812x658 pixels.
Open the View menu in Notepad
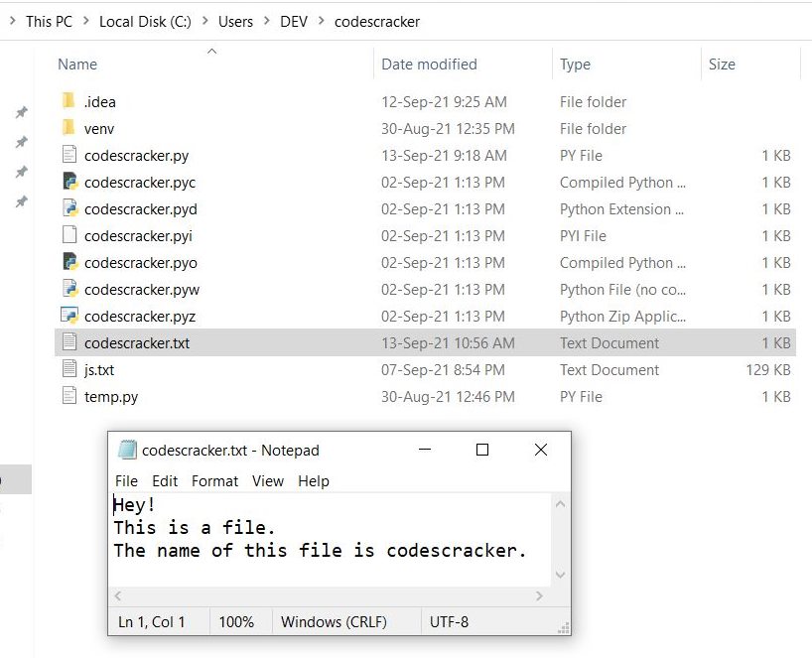point(267,481)
